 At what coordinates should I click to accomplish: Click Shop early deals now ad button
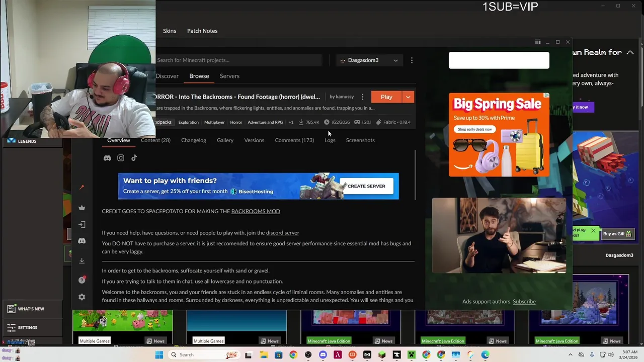click(474, 129)
